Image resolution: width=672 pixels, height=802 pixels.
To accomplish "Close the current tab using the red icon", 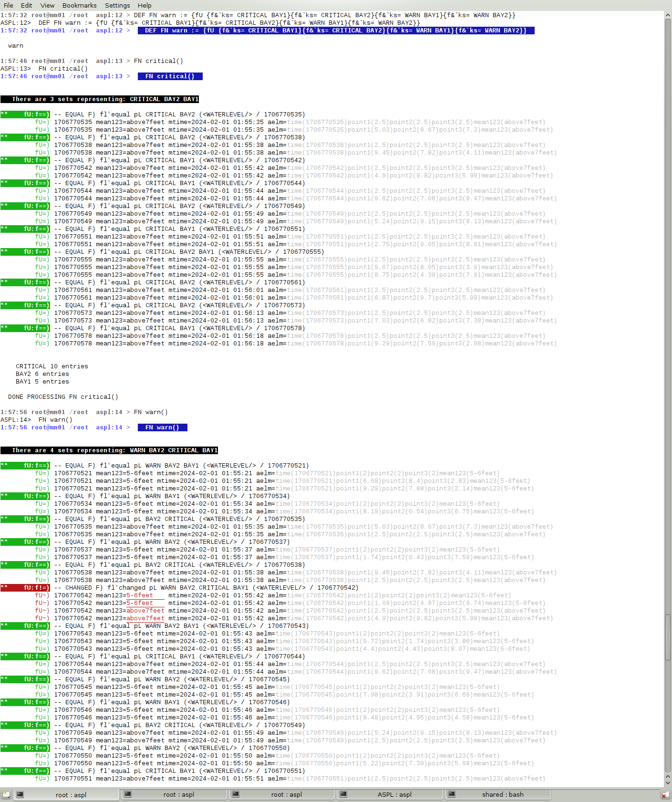I will [x=665, y=795].
